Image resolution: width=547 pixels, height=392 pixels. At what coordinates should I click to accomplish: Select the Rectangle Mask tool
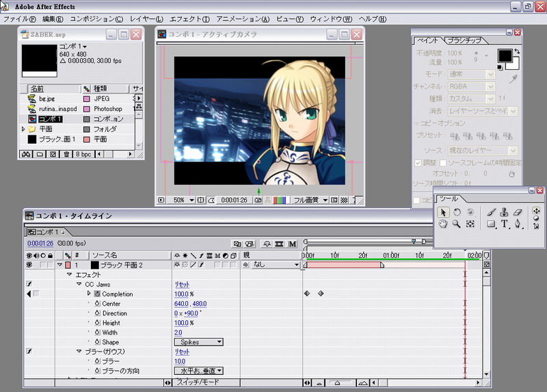click(491, 224)
